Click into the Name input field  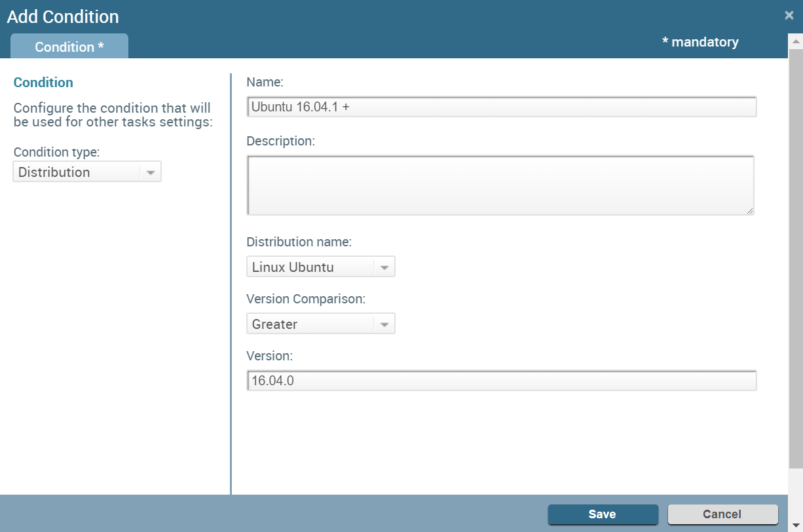tap(501, 107)
